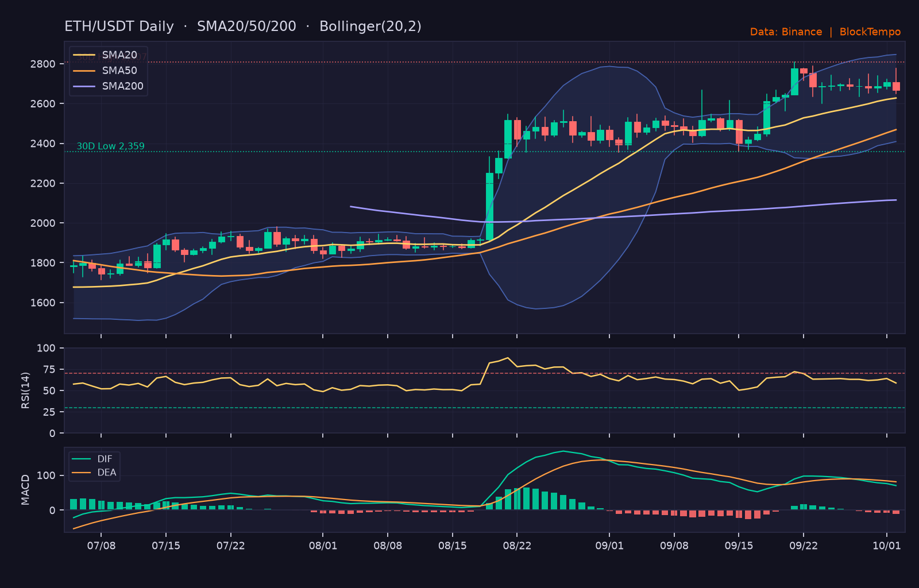Select the SMA50 legend entry
The height and width of the screenshot is (588, 919).
(x=105, y=71)
